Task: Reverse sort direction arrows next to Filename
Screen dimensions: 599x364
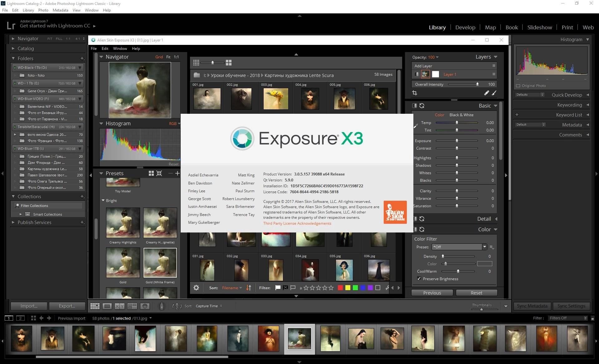Action: [x=249, y=288]
